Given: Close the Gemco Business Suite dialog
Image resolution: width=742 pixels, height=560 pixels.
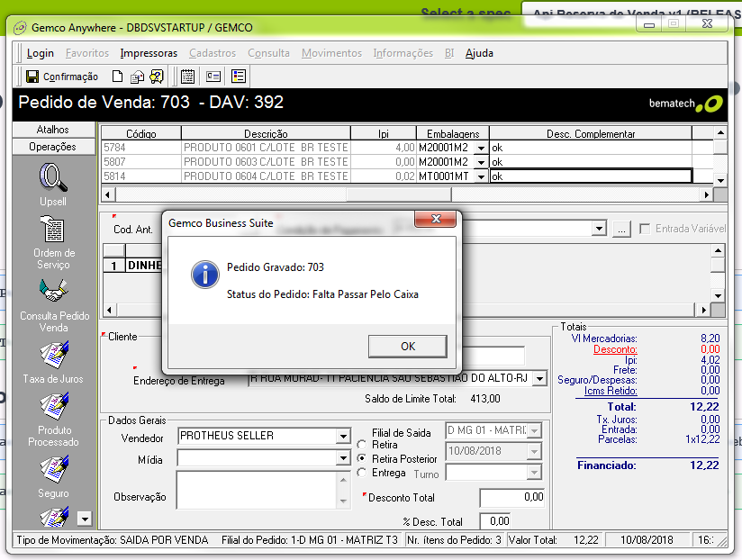Looking at the screenshot, I should point(436,219).
